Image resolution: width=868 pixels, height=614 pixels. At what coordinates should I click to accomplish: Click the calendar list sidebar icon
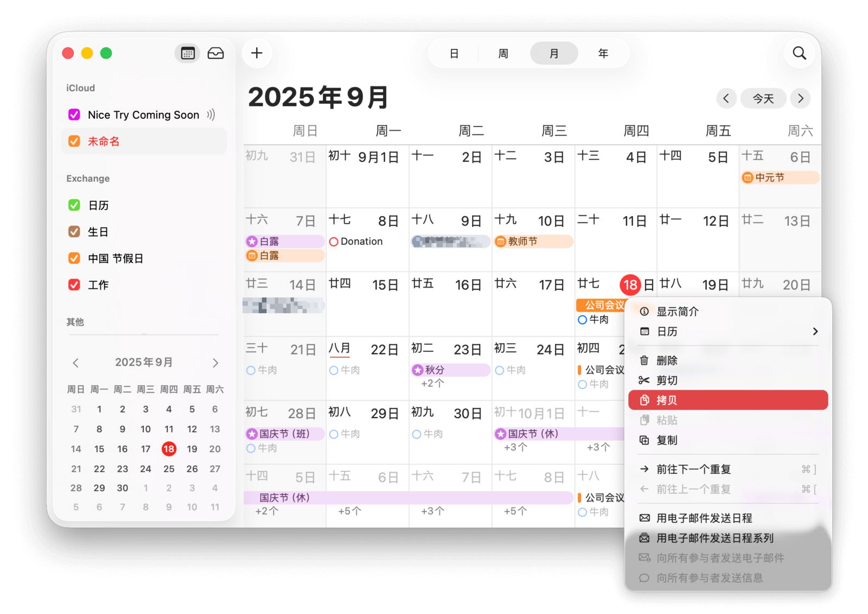coord(188,53)
